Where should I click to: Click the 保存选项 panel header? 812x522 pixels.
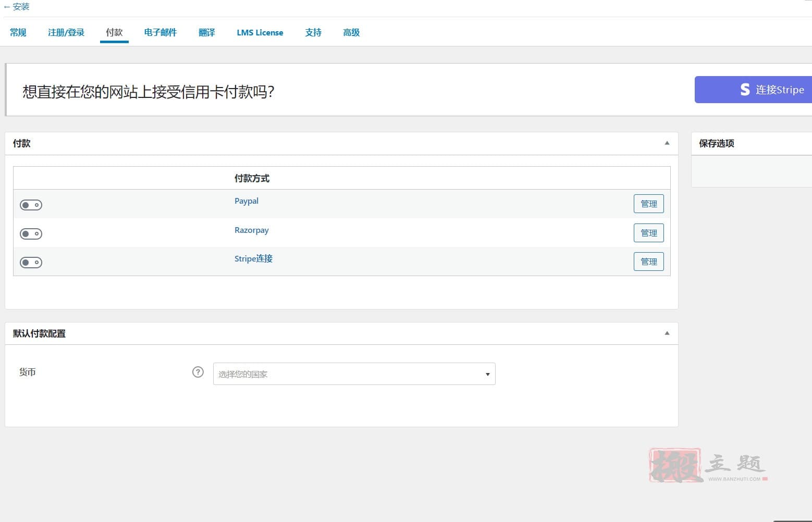click(752, 143)
